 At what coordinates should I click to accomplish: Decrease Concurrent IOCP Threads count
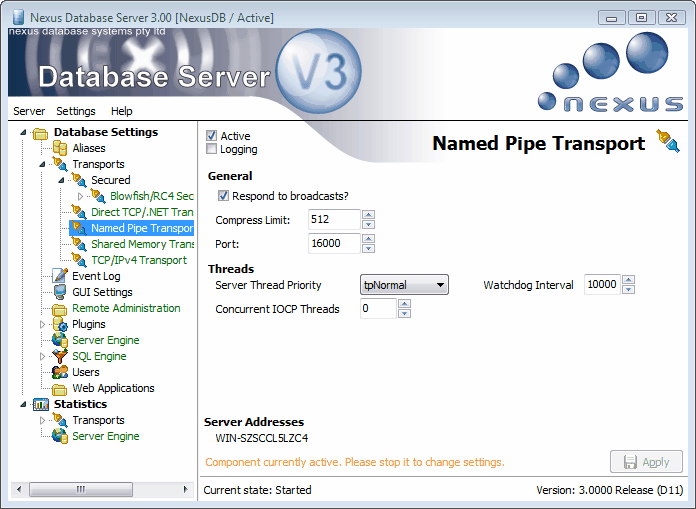point(404,313)
